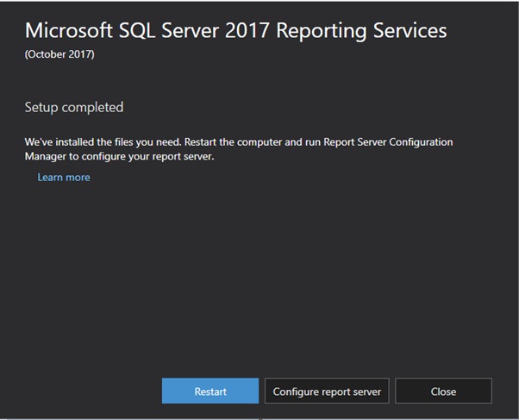Click the (October 2017) version label
This screenshot has height=420, width=519.
click(59, 54)
